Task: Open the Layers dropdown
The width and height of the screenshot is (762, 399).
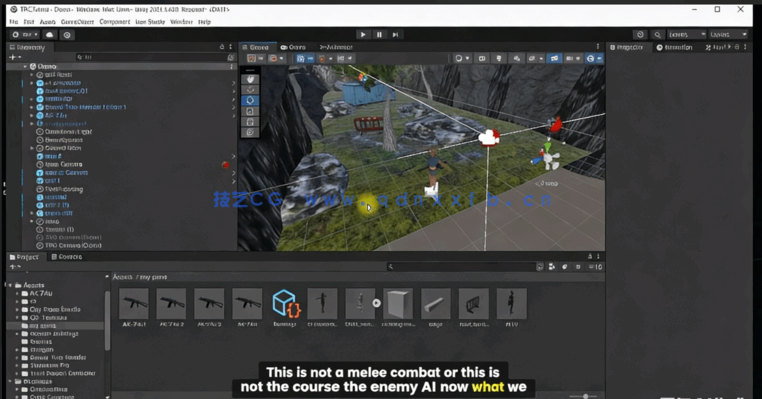Action: [x=686, y=35]
